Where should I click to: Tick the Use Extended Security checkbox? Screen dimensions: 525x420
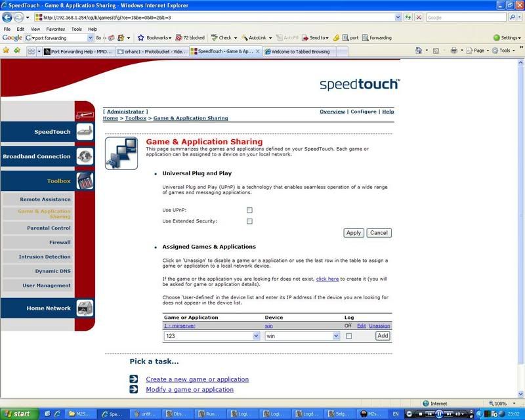tap(249, 221)
